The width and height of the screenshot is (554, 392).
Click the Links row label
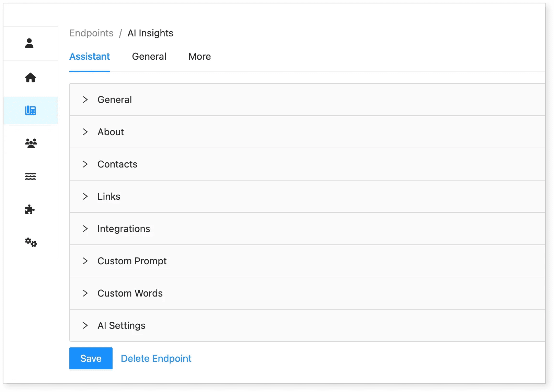[x=109, y=196]
